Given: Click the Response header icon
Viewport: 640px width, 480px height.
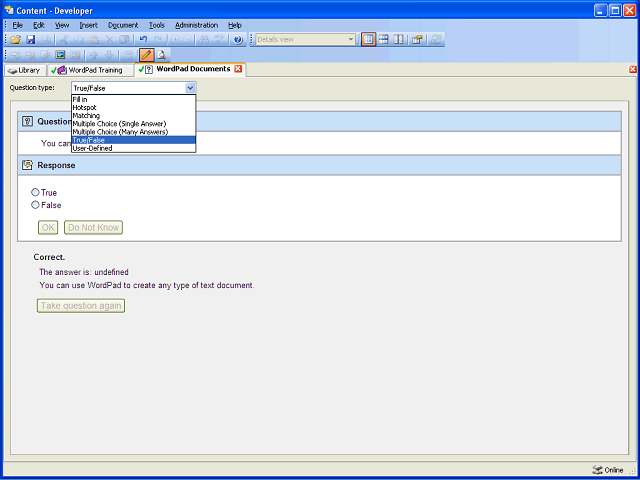Looking at the screenshot, I should 27,165.
